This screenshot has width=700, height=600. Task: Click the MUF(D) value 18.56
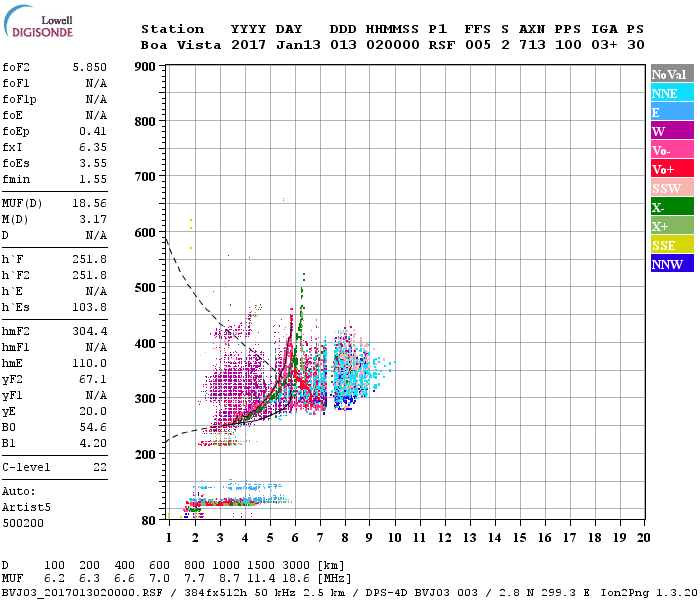90,204
